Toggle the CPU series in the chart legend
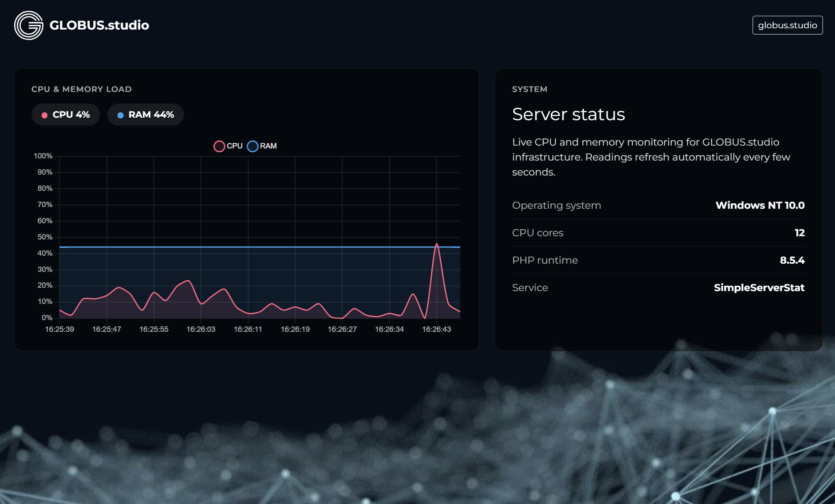The image size is (835, 504). (228, 146)
